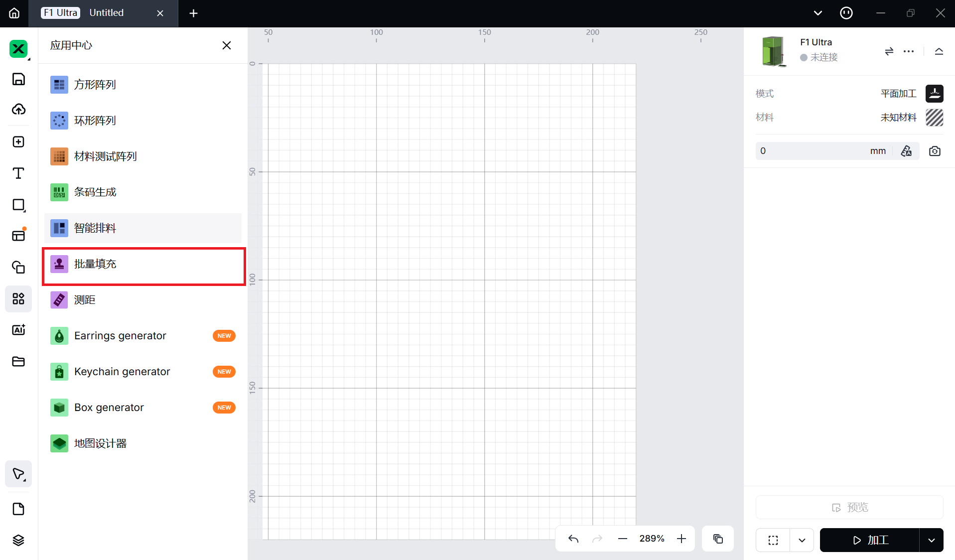This screenshot has width=955, height=560.
Task: Click the thickness mm input field
Action: click(812, 151)
